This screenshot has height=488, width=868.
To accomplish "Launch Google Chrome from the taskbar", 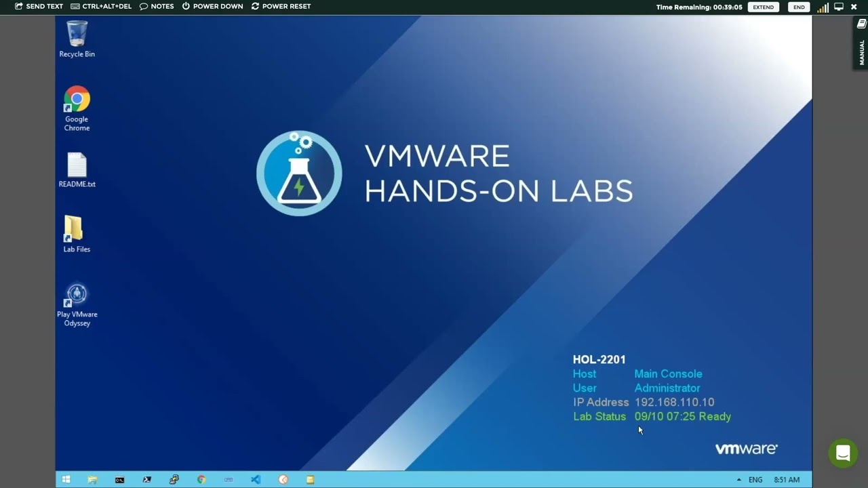I will pyautogui.click(x=201, y=479).
